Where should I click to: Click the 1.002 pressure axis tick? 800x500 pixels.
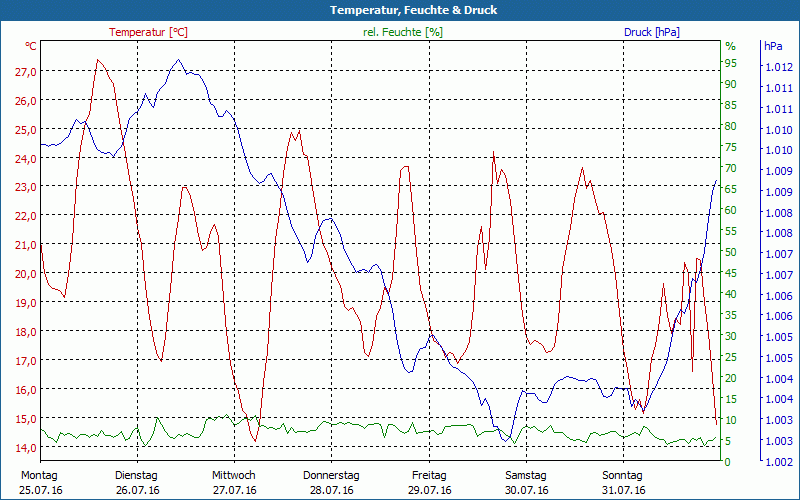pyautogui.click(x=779, y=461)
